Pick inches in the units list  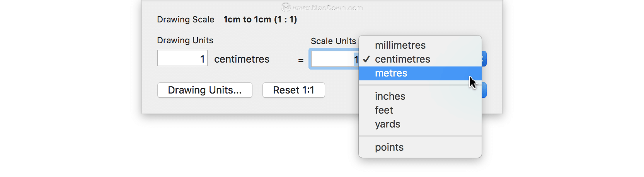pos(420,96)
